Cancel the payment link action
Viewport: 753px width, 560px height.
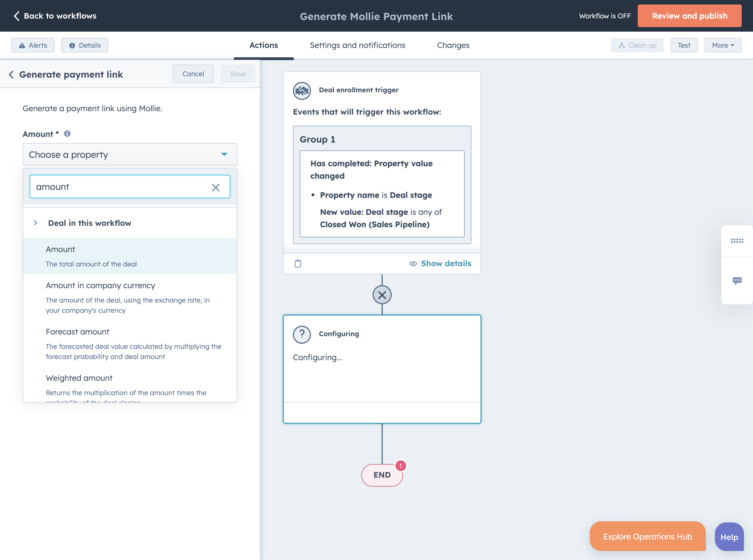(x=193, y=74)
